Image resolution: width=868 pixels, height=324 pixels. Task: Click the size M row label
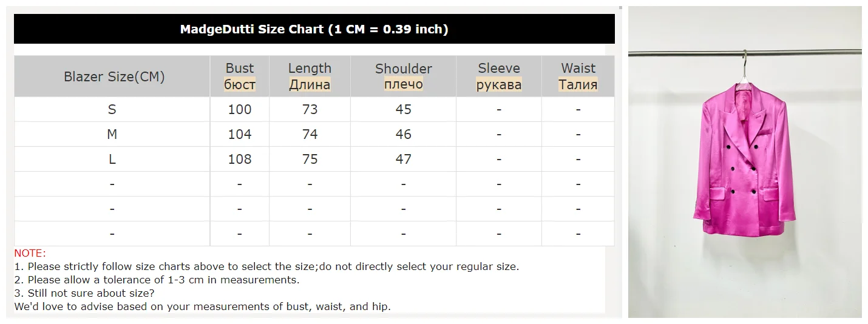pyautogui.click(x=112, y=134)
